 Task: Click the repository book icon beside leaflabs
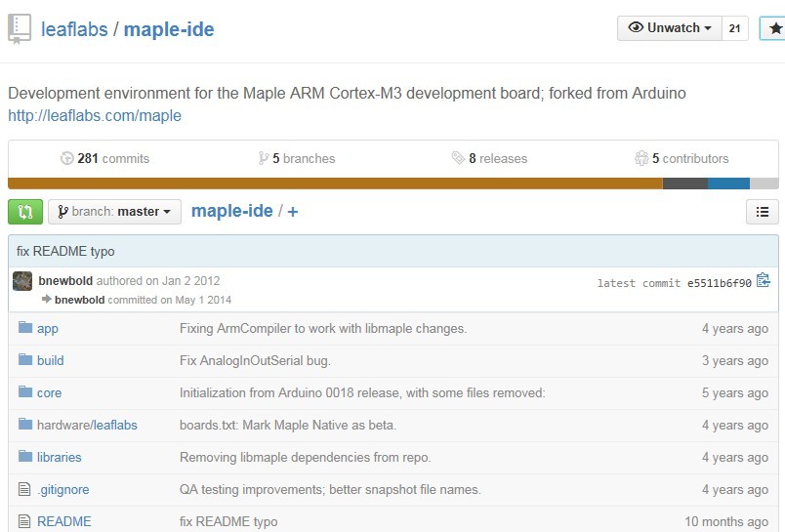pyautogui.click(x=20, y=29)
